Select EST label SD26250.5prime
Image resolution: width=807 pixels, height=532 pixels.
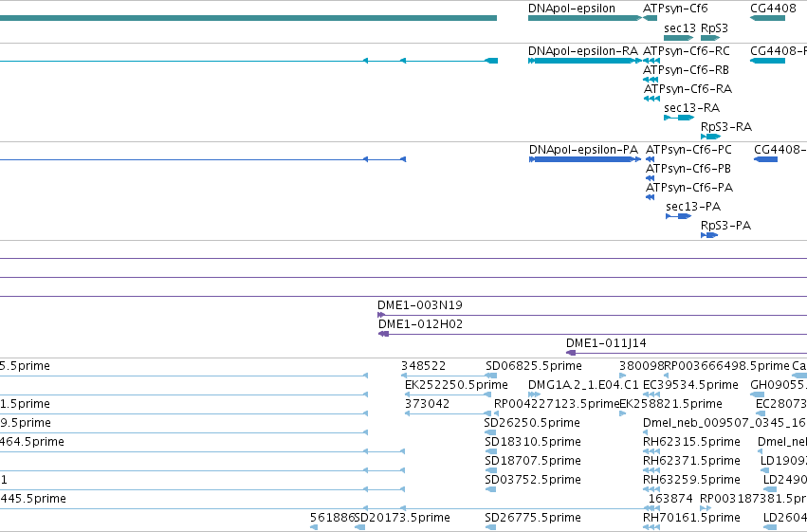tap(532, 423)
